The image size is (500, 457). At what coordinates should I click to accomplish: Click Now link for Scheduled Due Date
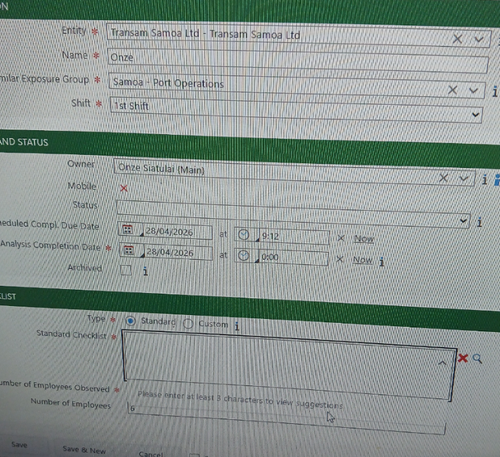[364, 239]
